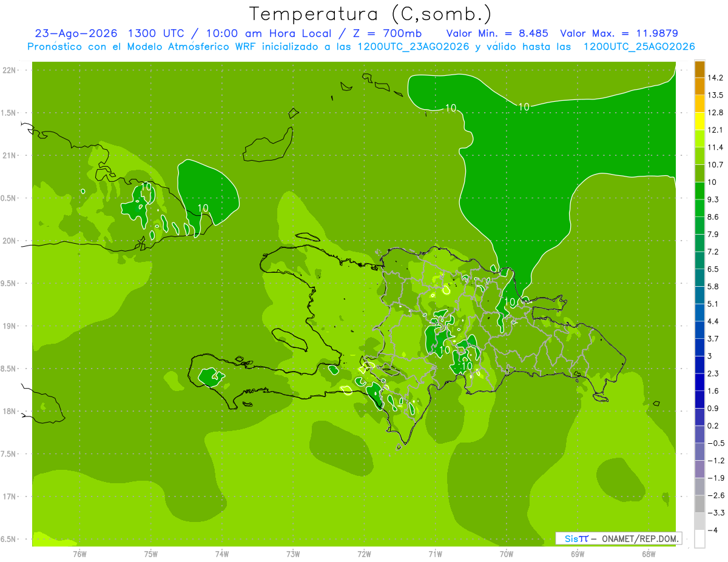Image resolution: width=728 pixels, height=562 pixels.
Task: Click legend value '4.4'
Action: [x=713, y=321]
